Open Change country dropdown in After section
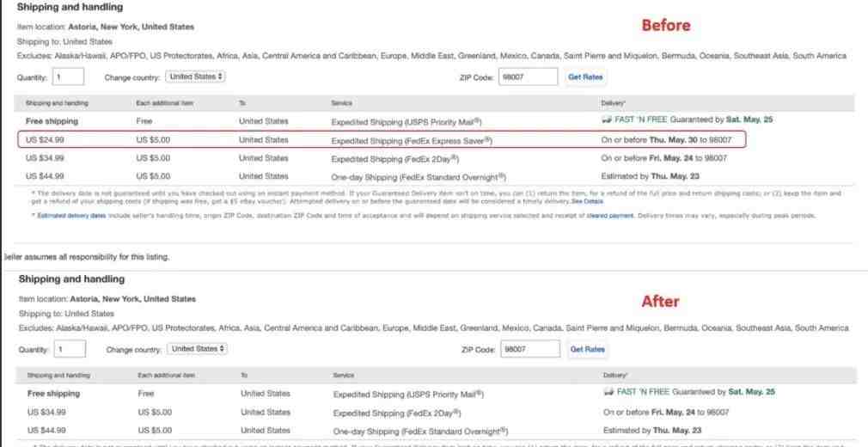868x447 pixels. point(198,349)
